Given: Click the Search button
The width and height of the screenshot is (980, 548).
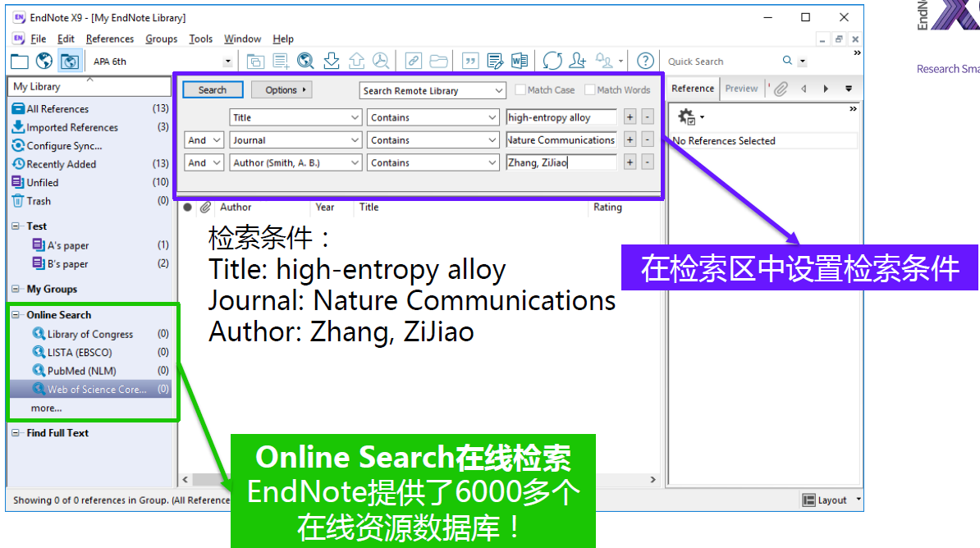Looking at the screenshot, I should click(213, 90).
